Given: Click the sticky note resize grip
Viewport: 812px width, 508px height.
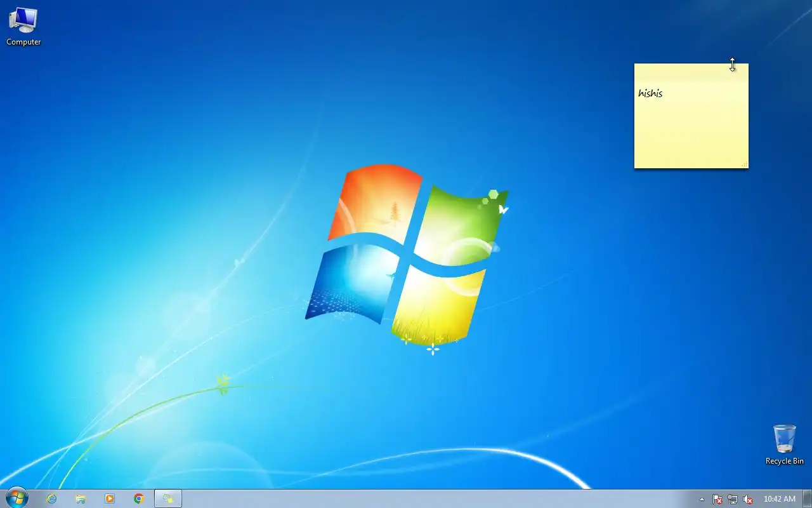Looking at the screenshot, I should tap(745, 165).
